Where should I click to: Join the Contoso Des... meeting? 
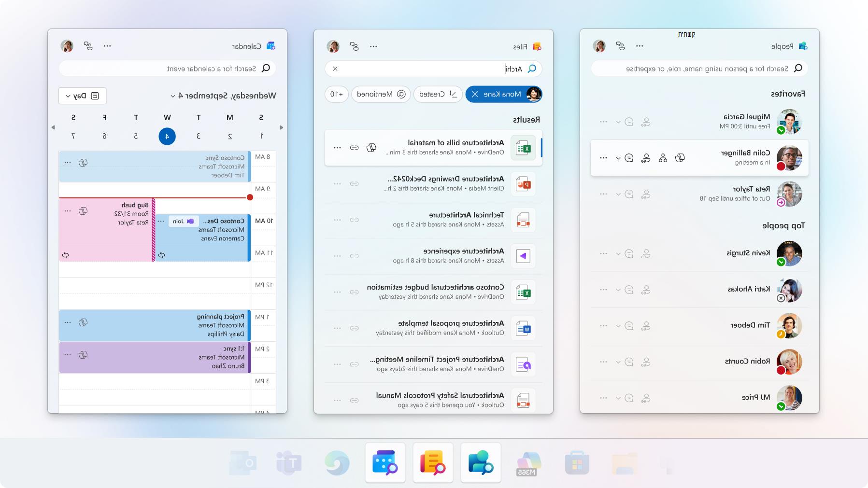coord(184,221)
